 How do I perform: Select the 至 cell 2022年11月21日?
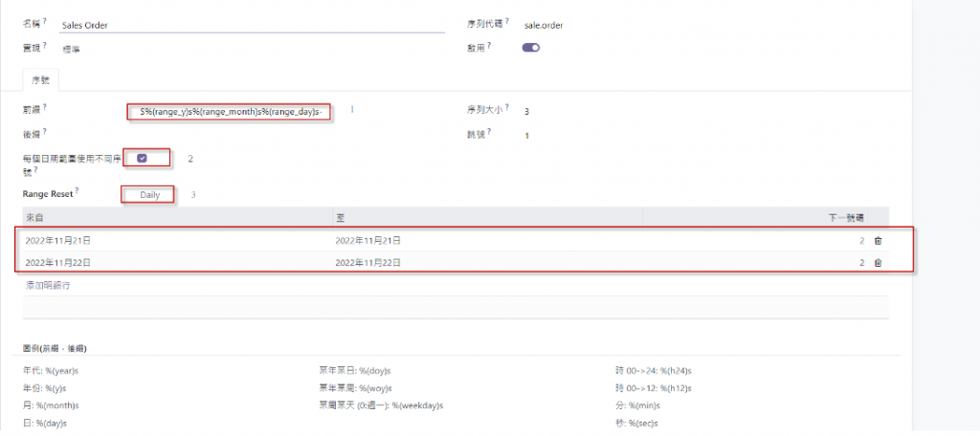pyautogui.click(x=368, y=241)
